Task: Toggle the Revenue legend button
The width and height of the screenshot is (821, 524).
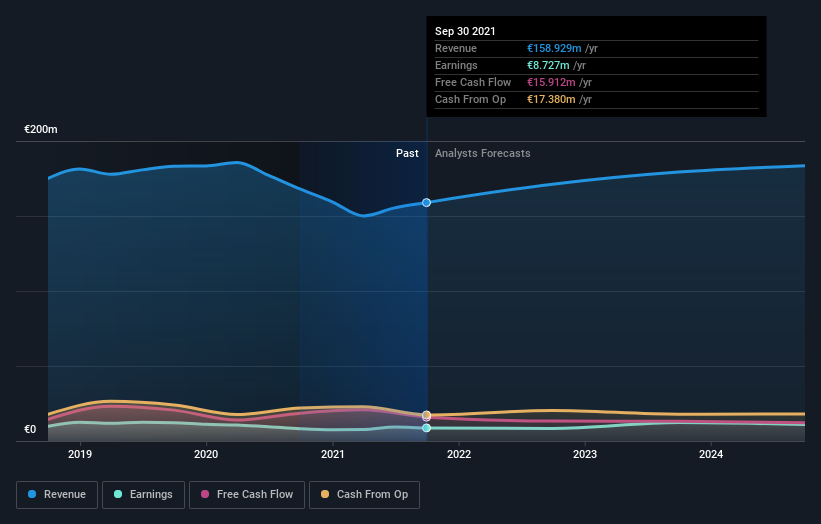Action: click(x=57, y=495)
